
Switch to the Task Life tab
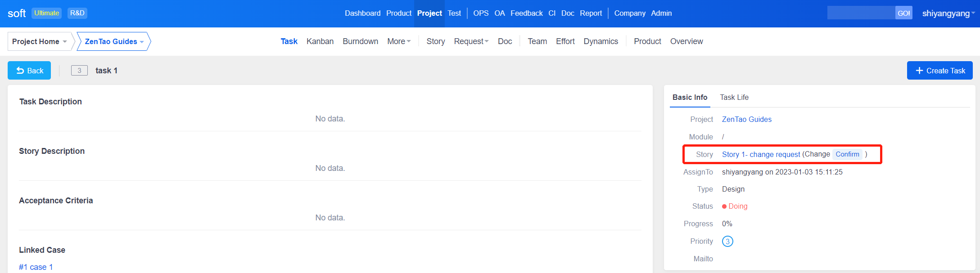pos(734,97)
